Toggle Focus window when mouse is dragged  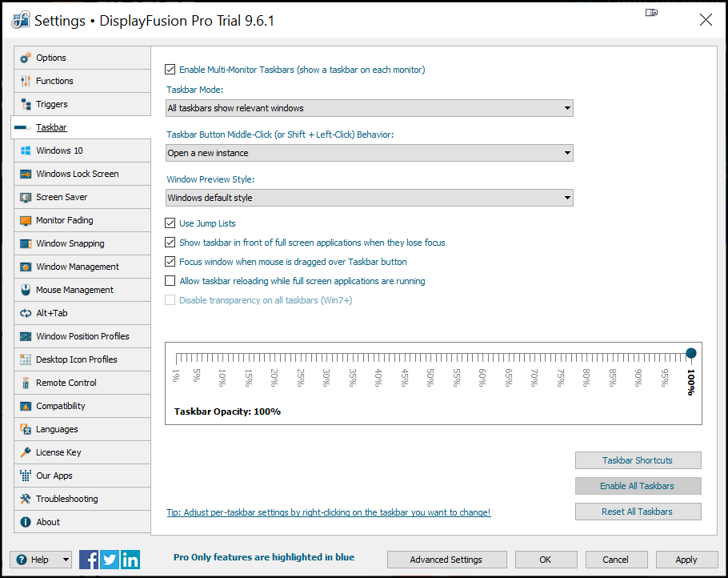click(x=170, y=262)
